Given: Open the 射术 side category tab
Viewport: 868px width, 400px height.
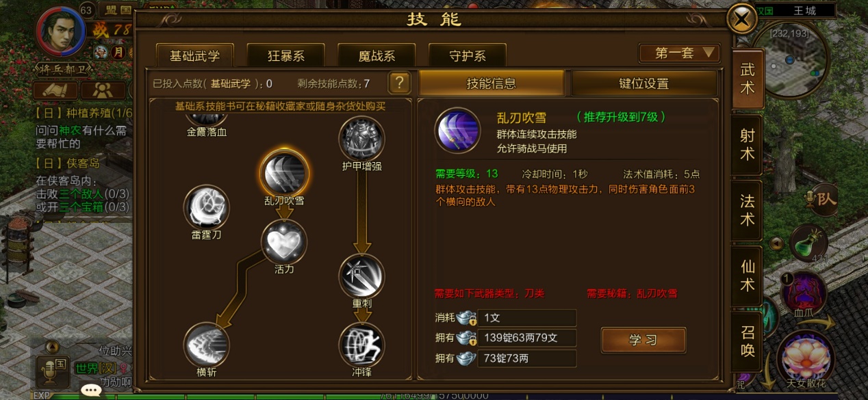Looking at the screenshot, I should pos(748,144).
